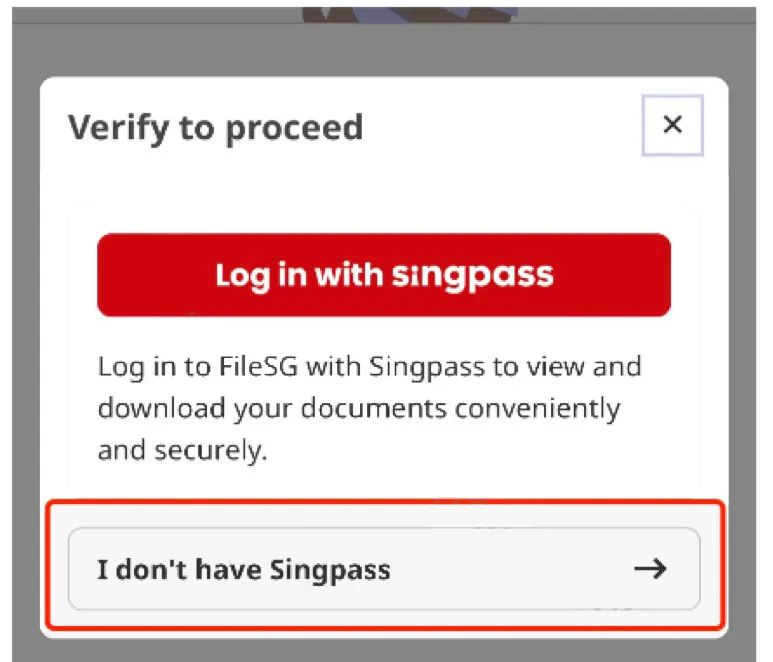Select the I don't have Singpass option
Screen dimensions: 773x662
pos(383,570)
